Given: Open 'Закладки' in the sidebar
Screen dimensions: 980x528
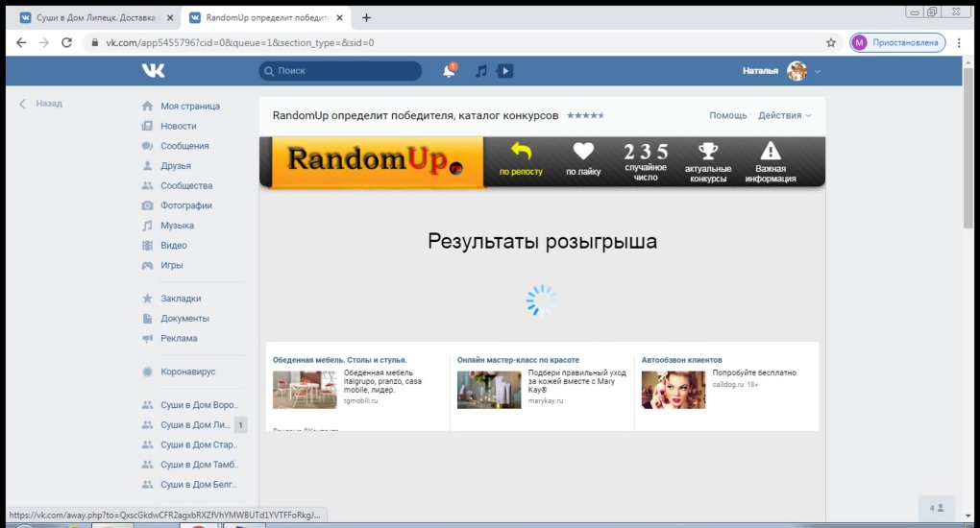Looking at the screenshot, I should pyautogui.click(x=181, y=299).
